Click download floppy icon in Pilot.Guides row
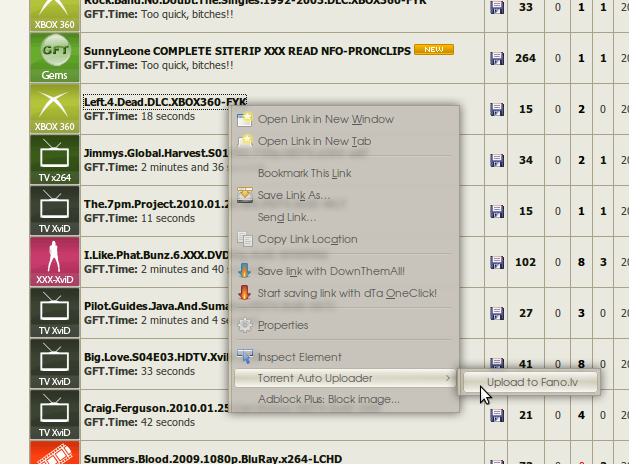The width and height of the screenshot is (629, 464). pos(497,313)
